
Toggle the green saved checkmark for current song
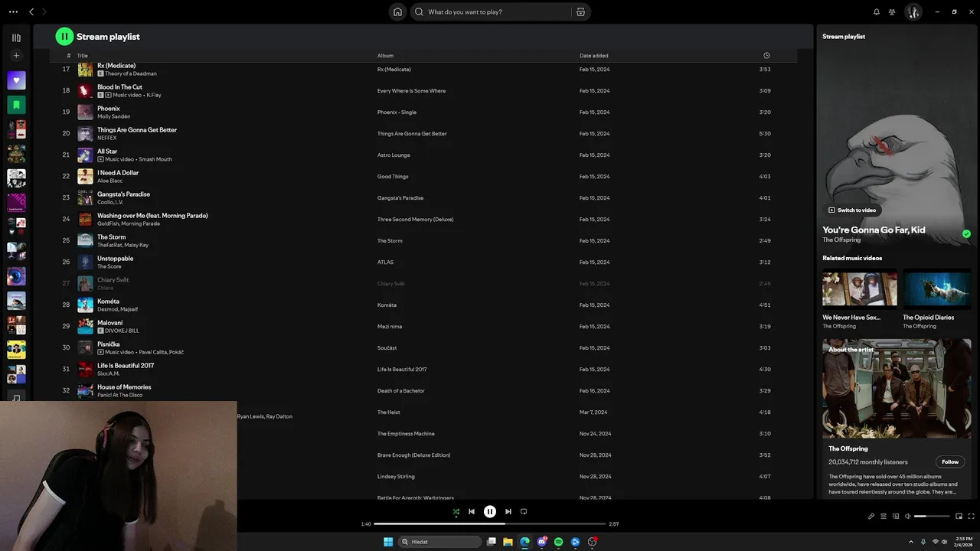point(966,234)
